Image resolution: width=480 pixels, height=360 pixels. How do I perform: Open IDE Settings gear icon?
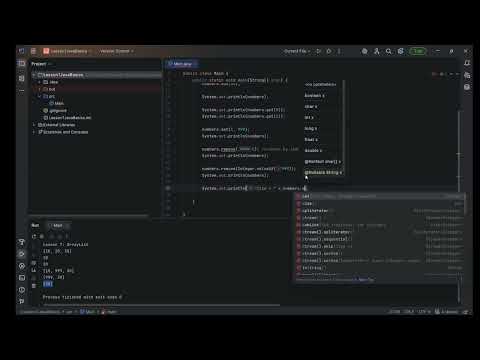tap(401, 51)
